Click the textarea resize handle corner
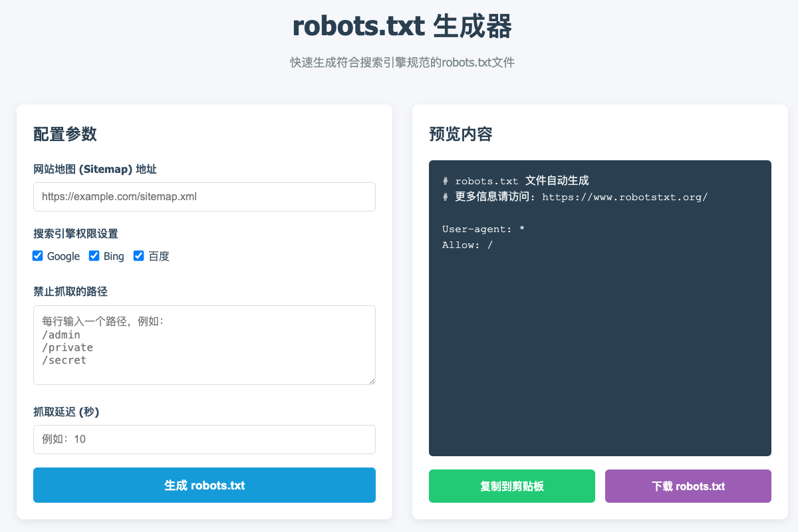The width and height of the screenshot is (798, 532). click(372, 381)
